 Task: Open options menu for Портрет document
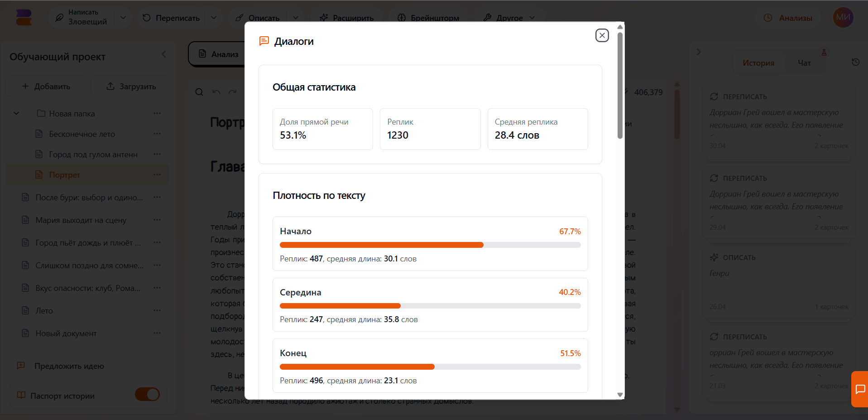pos(157,174)
